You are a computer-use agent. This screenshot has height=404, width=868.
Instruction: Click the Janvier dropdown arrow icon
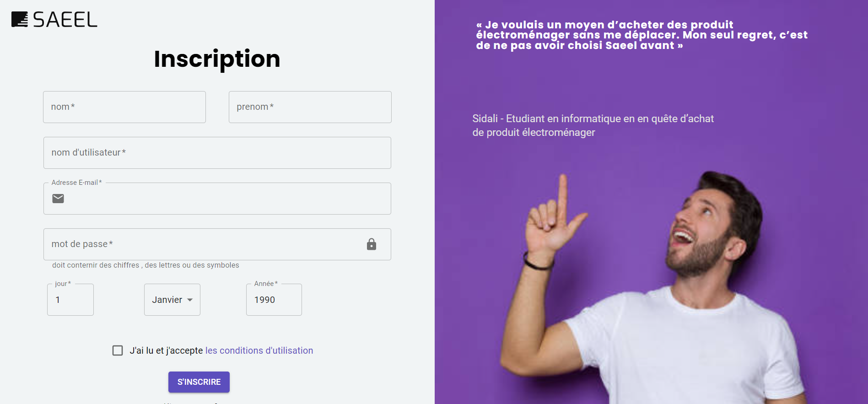tap(190, 300)
